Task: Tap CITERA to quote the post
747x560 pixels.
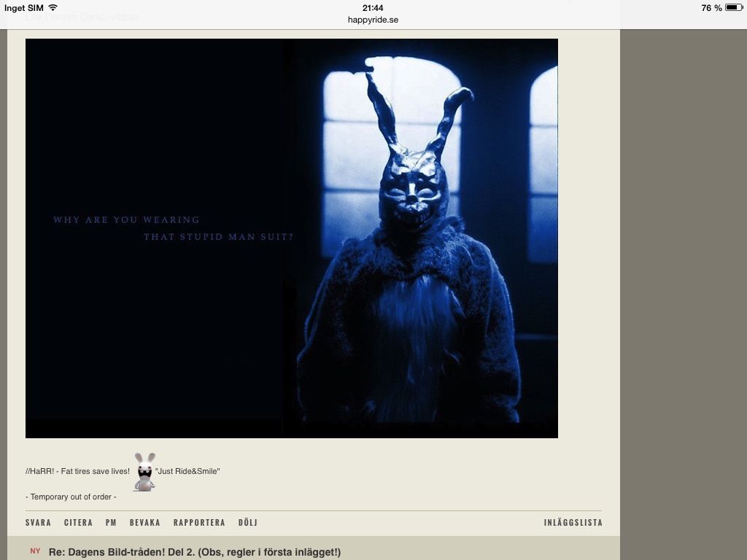Action: pyautogui.click(x=79, y=522)
